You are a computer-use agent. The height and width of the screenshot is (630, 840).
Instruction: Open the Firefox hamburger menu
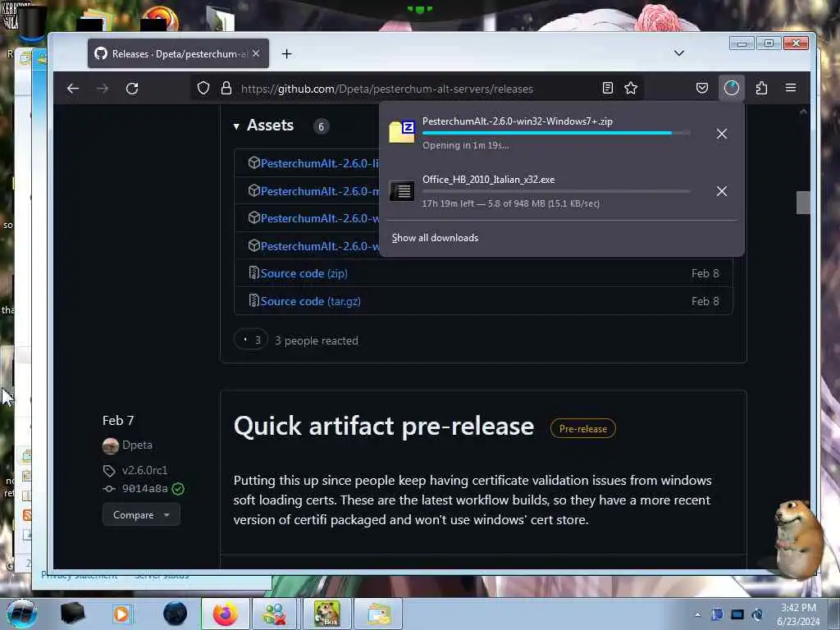coord(791,88)
